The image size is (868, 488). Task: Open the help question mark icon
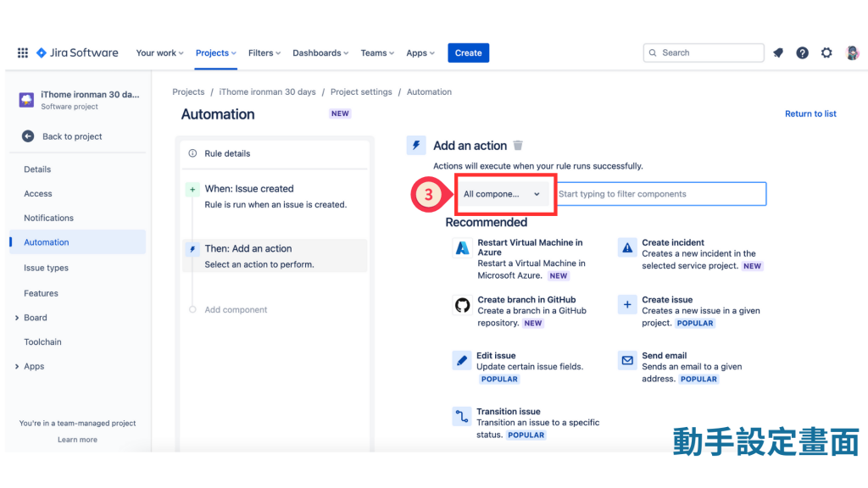802,53
